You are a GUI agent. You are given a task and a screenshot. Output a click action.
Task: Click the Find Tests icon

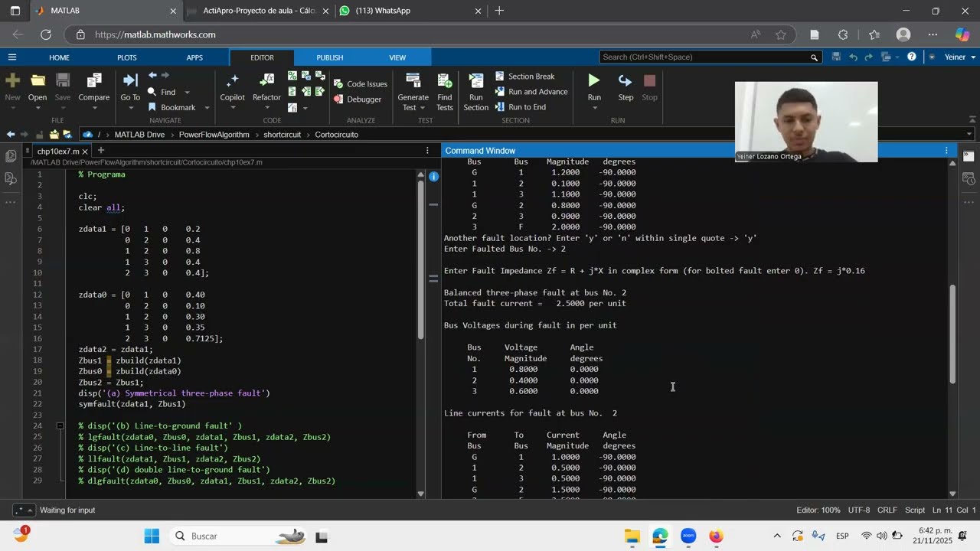[444, 80]
